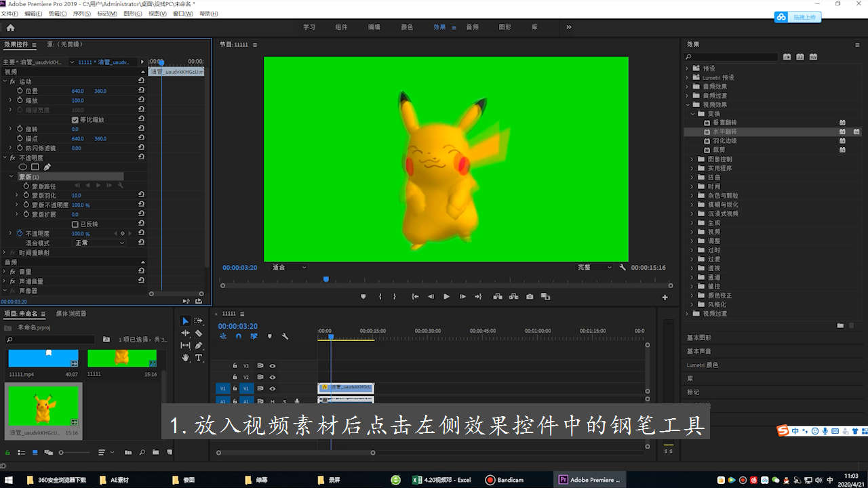Image resolution: width=868 pixels, height=488 pixels.
Task: Select the Slip tool
Action: 185,345
